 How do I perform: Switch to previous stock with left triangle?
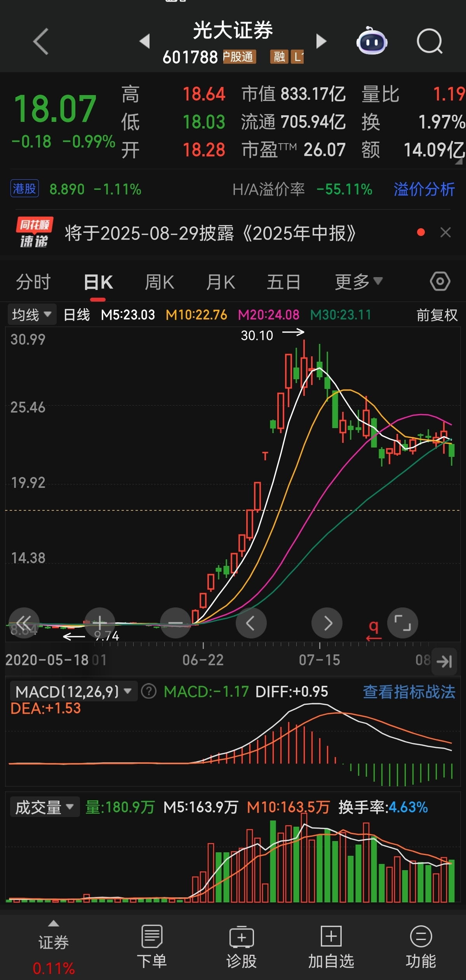point(144,41)
